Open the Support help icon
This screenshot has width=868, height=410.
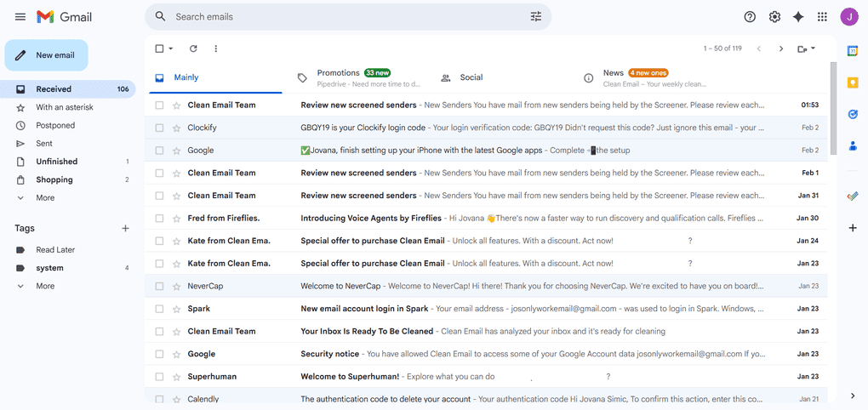click(x=750, y=17)
